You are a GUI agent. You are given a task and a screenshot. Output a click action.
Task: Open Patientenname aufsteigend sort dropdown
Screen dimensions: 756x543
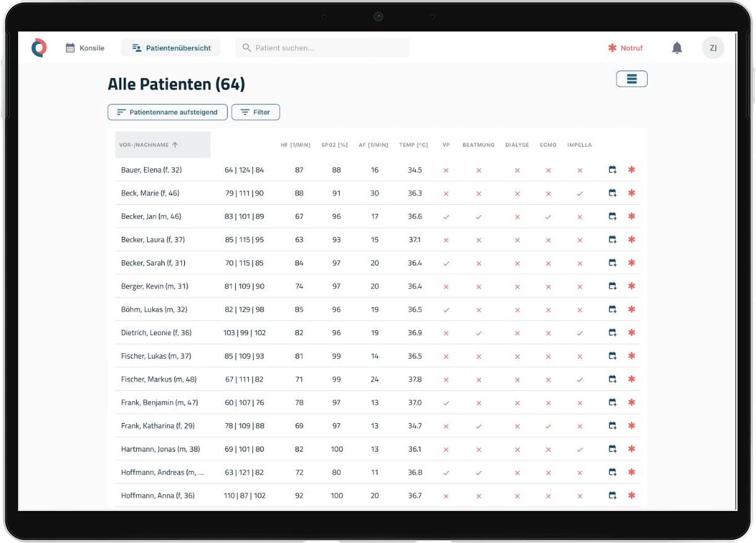[x=167, y=112]
